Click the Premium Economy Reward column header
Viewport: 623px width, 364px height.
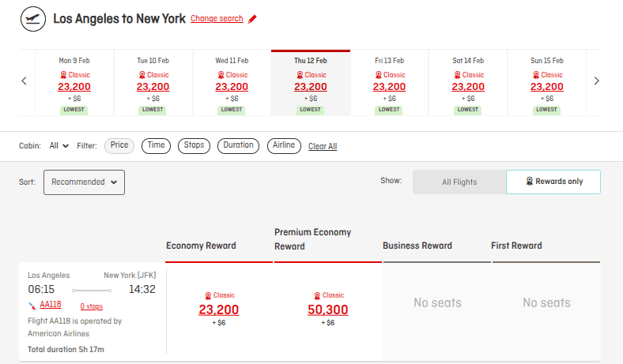point(313,239)
